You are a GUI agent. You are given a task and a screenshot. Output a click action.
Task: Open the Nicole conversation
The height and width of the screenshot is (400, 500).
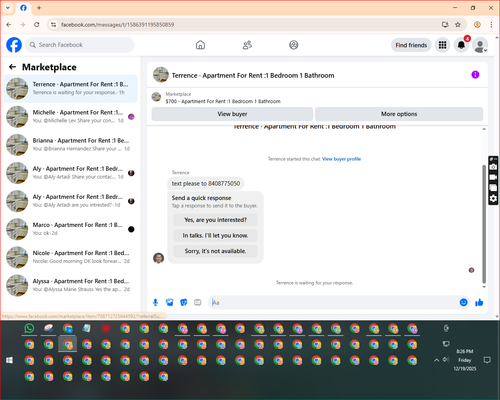(70, 257)
